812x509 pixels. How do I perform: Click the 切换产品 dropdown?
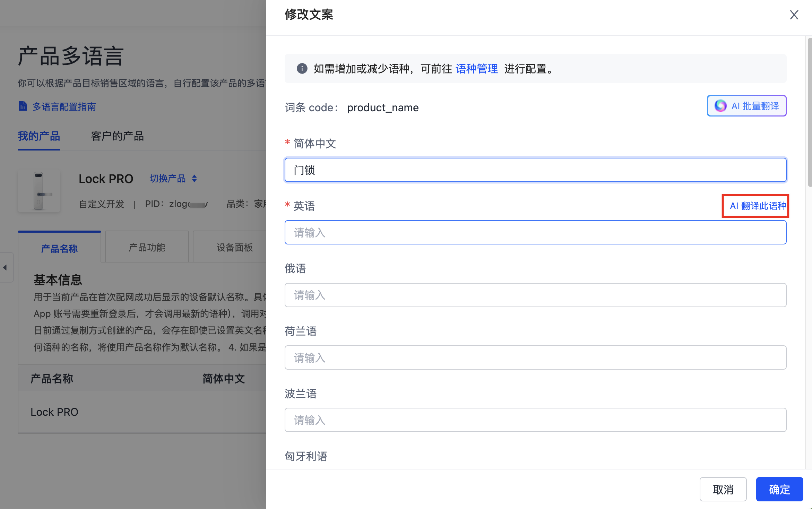(172, 179)
